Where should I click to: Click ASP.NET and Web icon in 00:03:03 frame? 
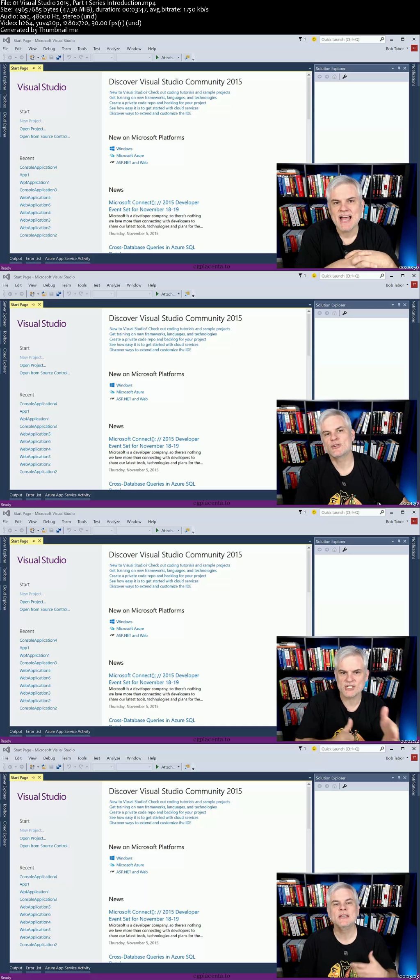[x=112, y=871]
